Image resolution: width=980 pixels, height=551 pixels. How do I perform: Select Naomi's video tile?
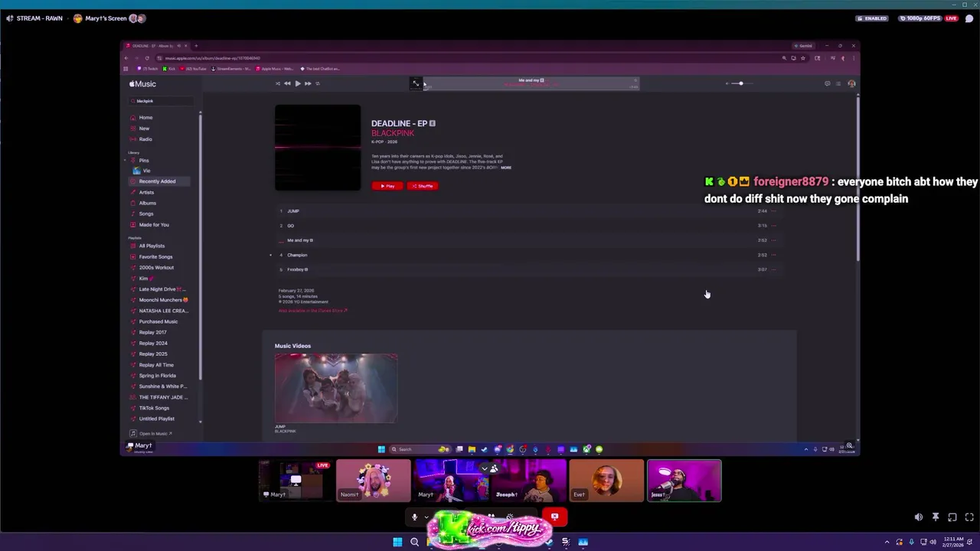[374, 481]
